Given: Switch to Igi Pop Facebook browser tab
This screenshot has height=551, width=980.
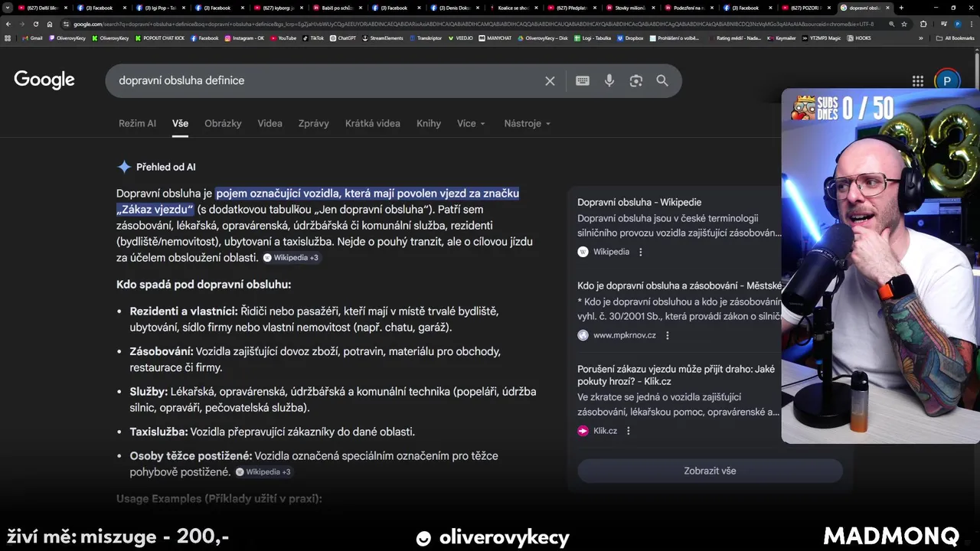Looking at the screenshot, I should (x=161, y=8).
